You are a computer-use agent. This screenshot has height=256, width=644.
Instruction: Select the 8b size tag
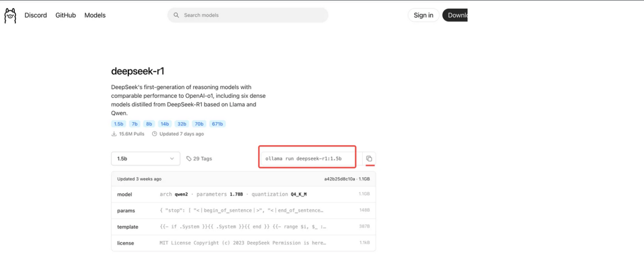pos(149,124)
